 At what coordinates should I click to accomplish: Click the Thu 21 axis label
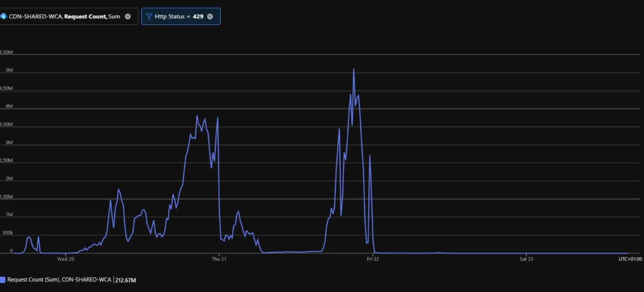pyautogui.click(x=219, y=259)
